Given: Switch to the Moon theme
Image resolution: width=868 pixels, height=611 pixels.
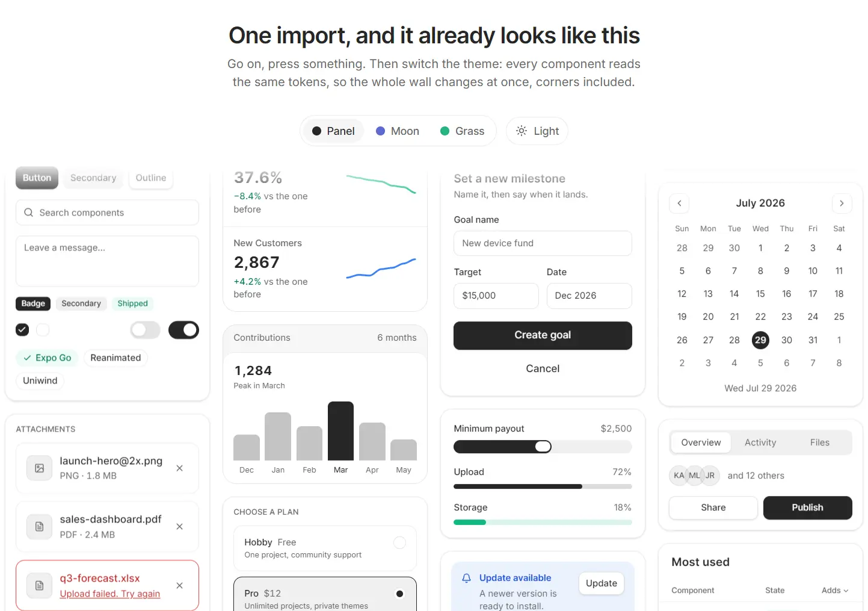Looking at the screenshot, I should tap(397, 131).
